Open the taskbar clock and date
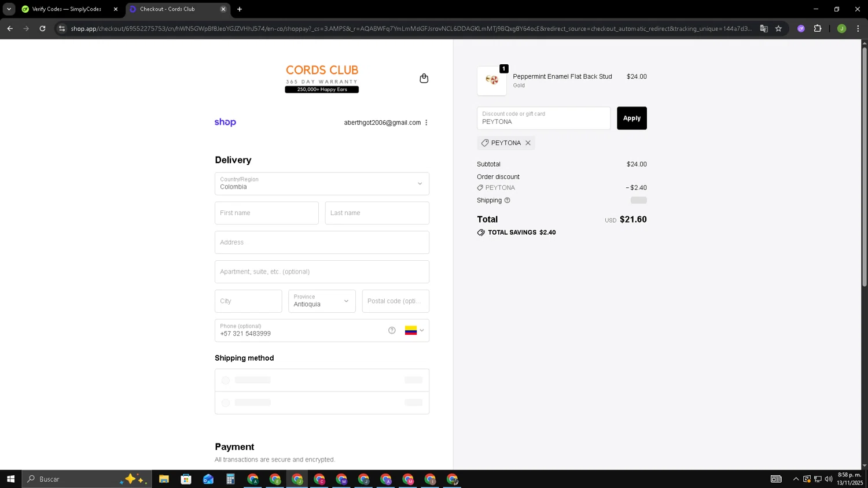The image size is (868, 488). pos(849,479)
